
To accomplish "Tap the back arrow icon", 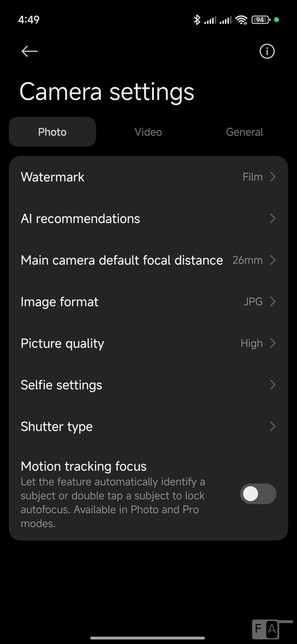I will [29, 51].
